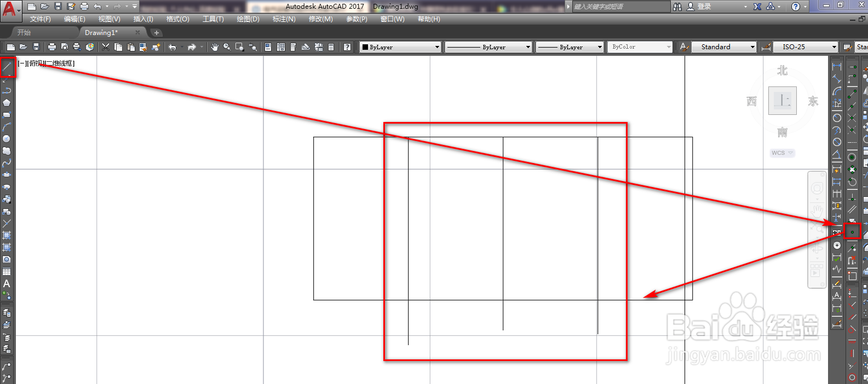The height and width of the screenshot is (384, 868).
Task: Select the Rectangle tool
Action: click(7, 114)
